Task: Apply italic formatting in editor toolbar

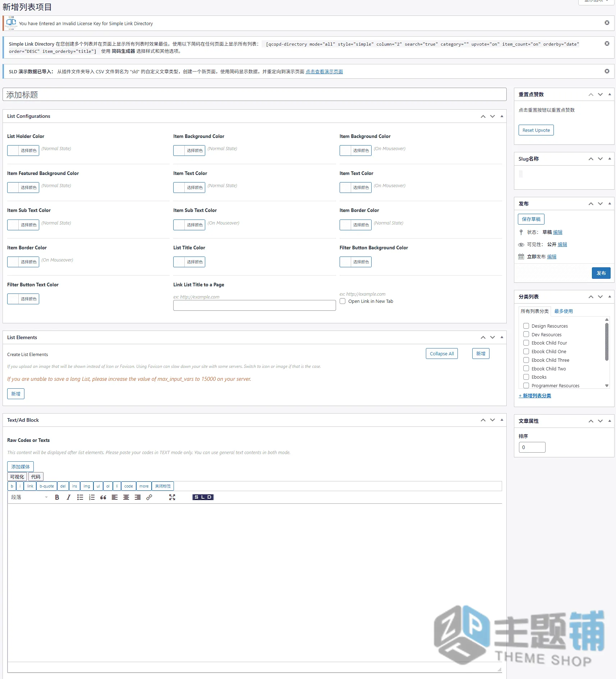Action: [68, 497]
